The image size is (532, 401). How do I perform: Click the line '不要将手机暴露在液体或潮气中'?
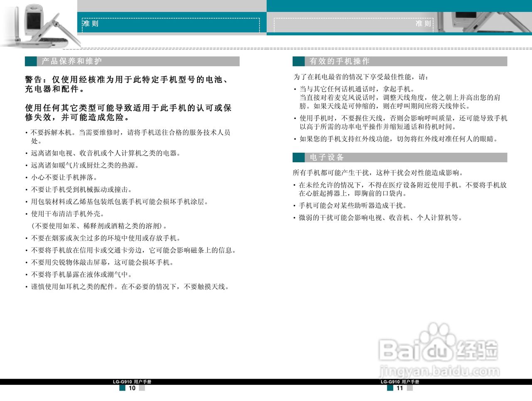(x=79, y=275)
